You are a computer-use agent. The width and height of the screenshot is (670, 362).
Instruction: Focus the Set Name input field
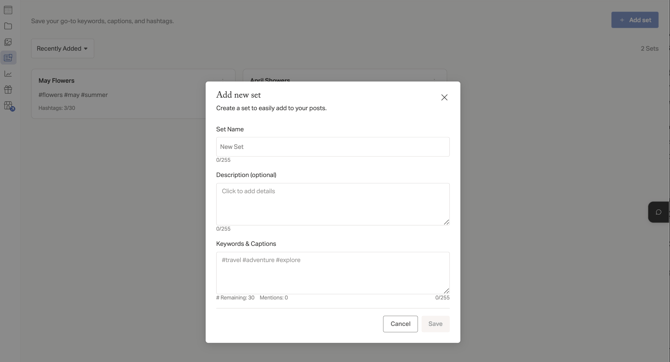coord(332,147)
